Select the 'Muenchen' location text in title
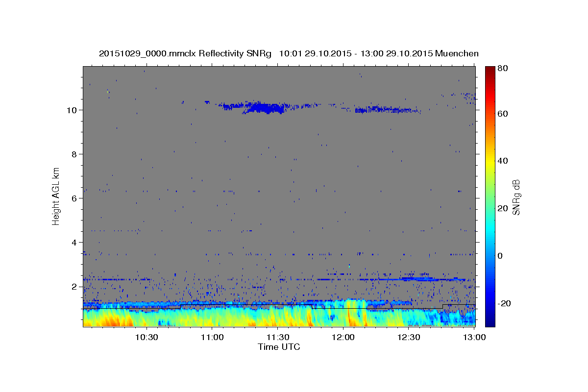The width and height of the screenshot is (588, 392). pos(456,53)
